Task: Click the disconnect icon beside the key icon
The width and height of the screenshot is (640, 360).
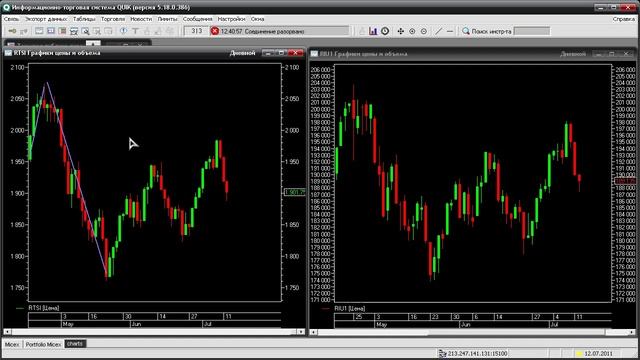Action: (x=24, y=31)
